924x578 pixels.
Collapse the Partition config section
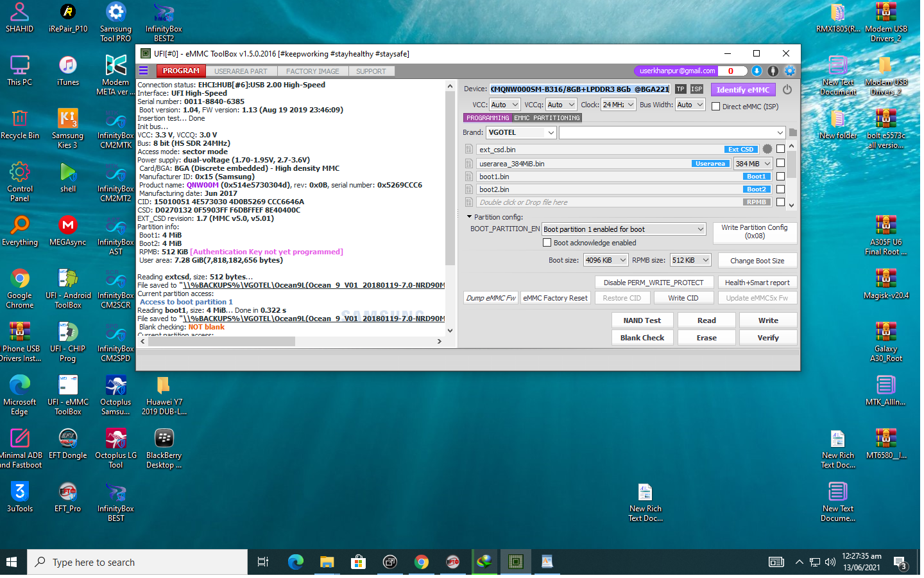click(x=469, y=217)
